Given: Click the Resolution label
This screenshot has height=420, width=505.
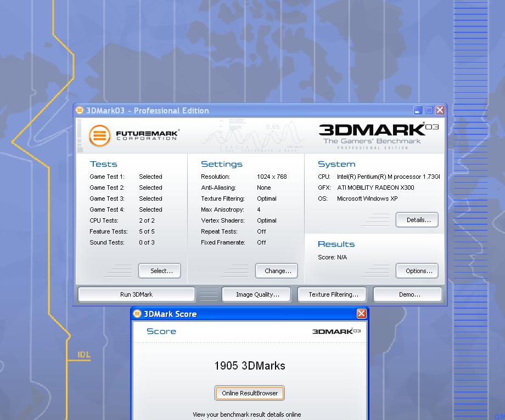Looking at the screenshot, I should [x=216, y=177].
